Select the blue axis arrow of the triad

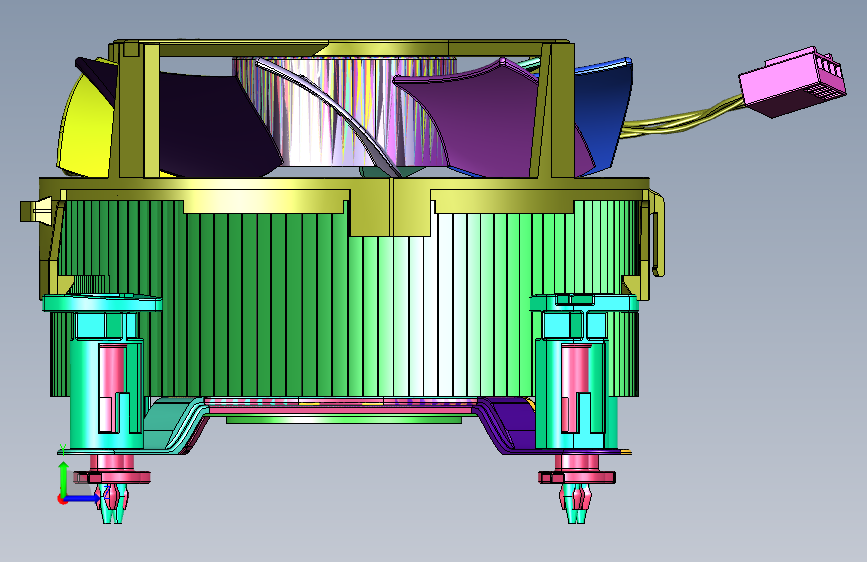83,498
